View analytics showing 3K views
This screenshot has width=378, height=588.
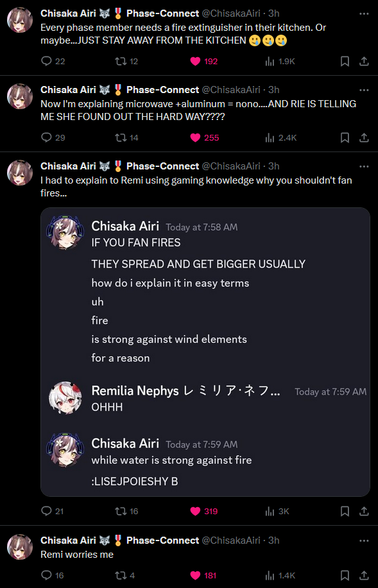[277, 511]
